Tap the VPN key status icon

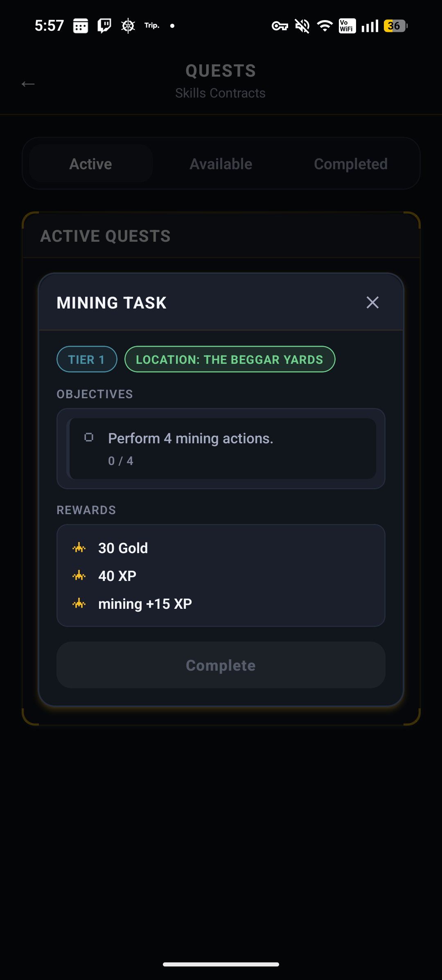tap(280, 26)
